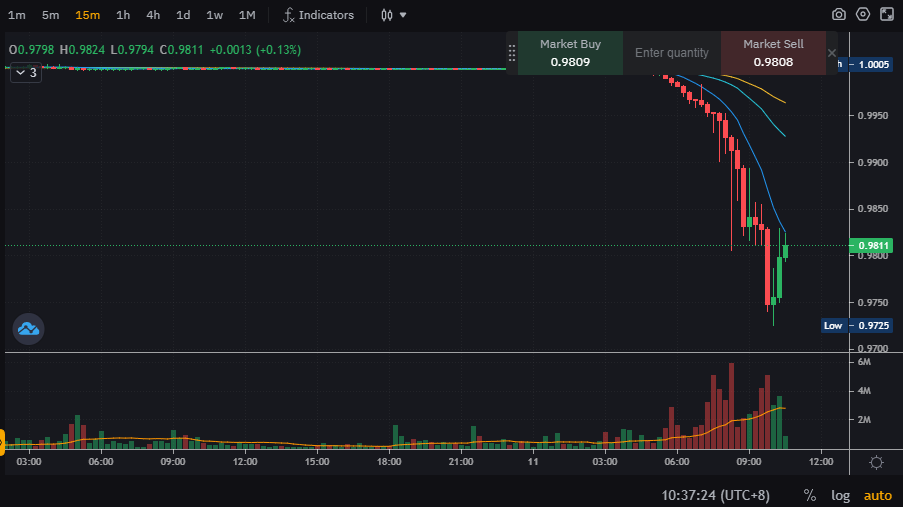Select the 15m timeframe
The width and height of the screenshot is (903, 507).
88,15
